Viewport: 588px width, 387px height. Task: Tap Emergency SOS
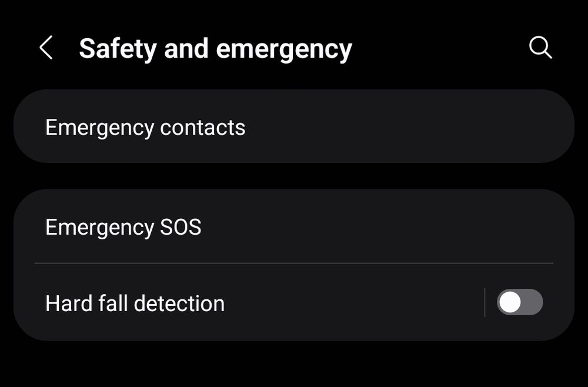pyautogui.click(x=123, y=227)
